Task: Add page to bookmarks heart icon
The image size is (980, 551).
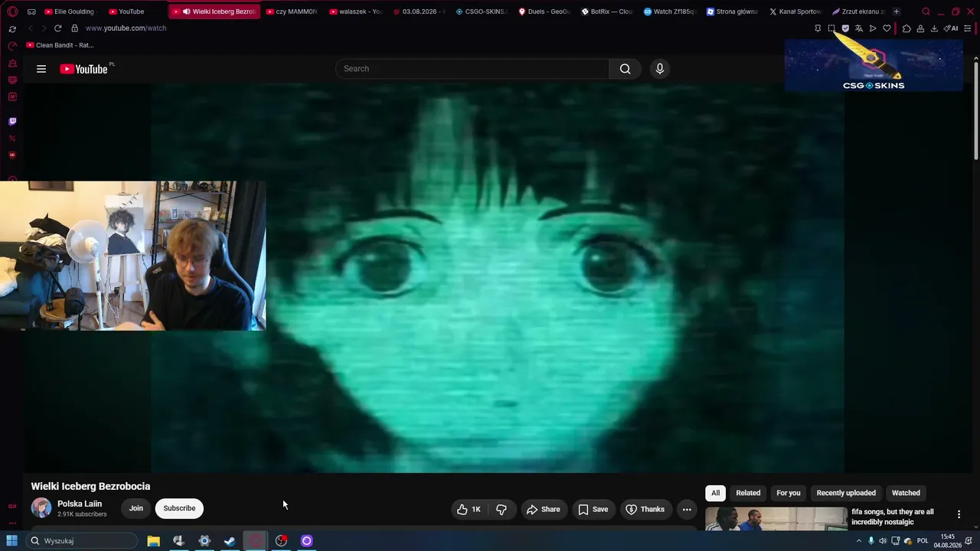Action: click(887, 28)
